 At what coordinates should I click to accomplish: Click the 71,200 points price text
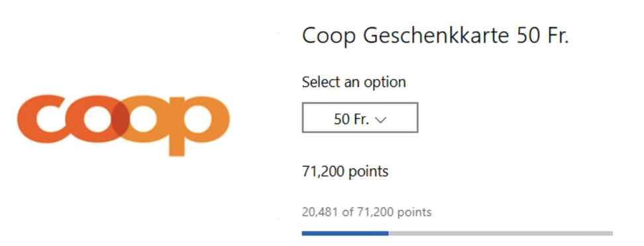[x=345, y=170]
